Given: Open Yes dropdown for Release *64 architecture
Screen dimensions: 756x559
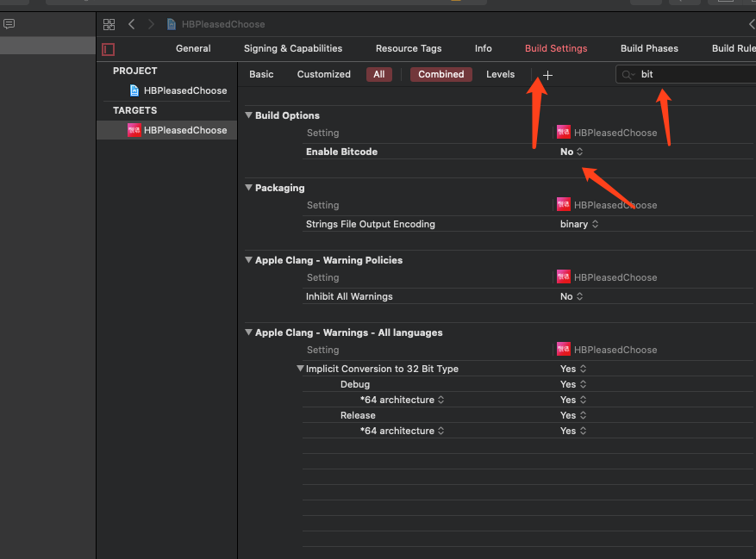Looking at the screenshot, I should pyautogui.click(x=573, y=431).
